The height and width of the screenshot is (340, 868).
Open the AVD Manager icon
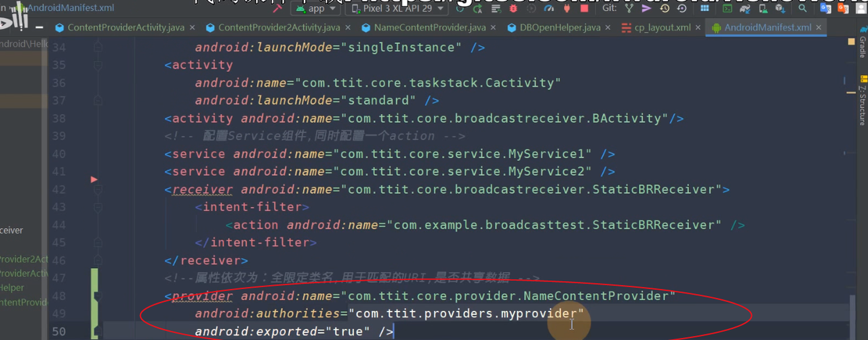click(x=762, y=9)
